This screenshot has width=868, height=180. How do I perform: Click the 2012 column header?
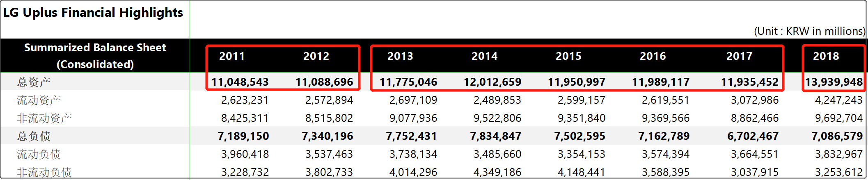[316, 56]
